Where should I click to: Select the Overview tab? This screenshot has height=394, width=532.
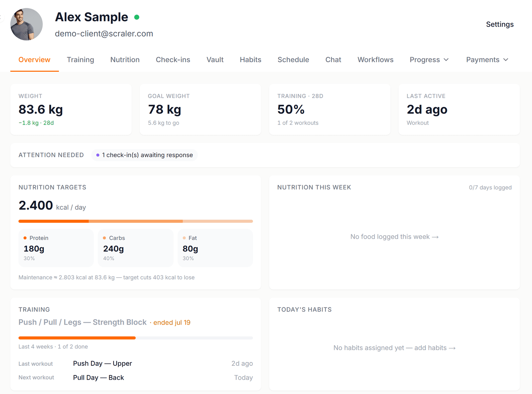(35, 60)
